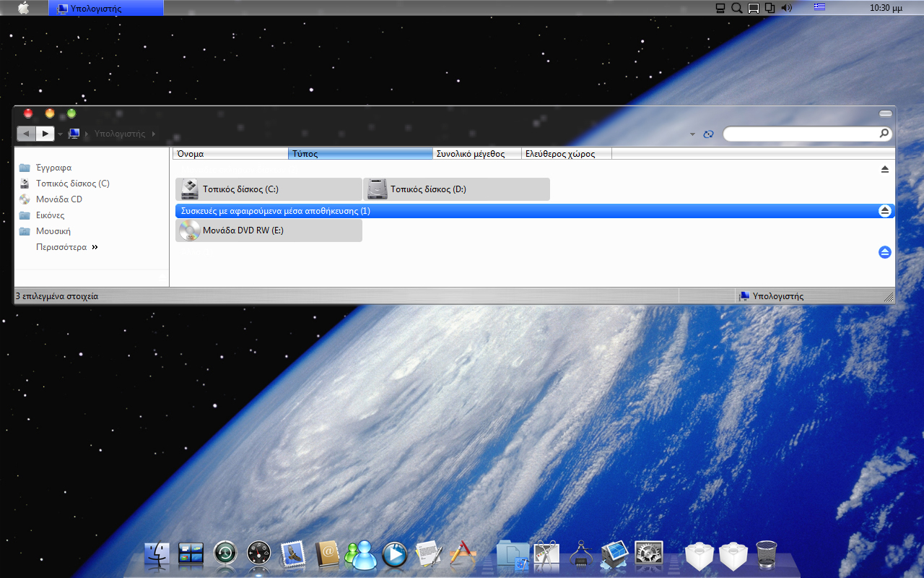Open the Applications pencil-and-ruler dock icon

(463, 554)
